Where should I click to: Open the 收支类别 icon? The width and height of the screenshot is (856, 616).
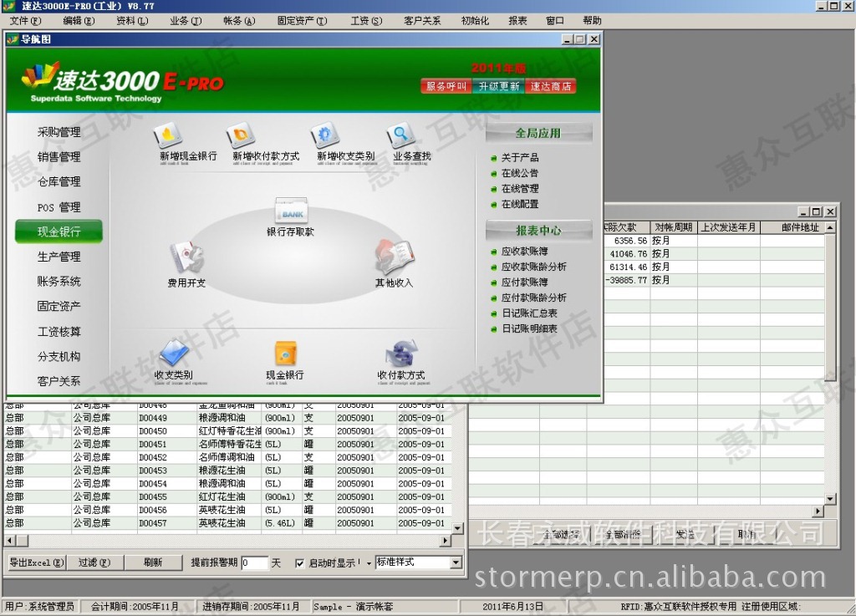pyautogui.click(x=174, y=353)
